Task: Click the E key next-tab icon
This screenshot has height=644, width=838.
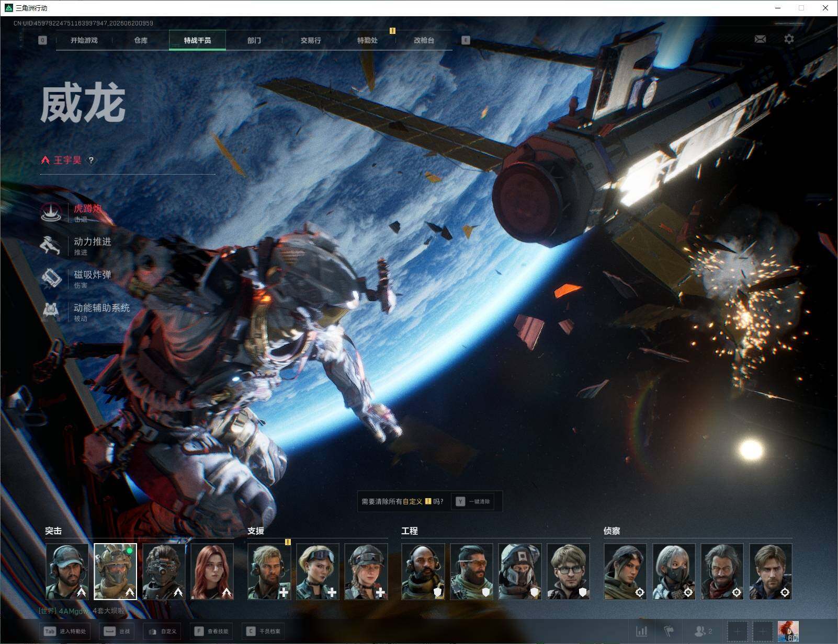Action: (466, 40)
